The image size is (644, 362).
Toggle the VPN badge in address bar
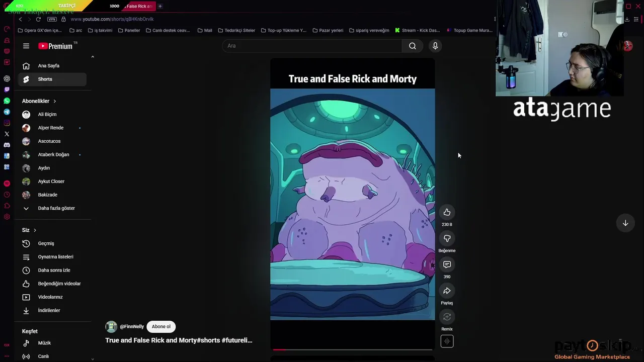click(x=52, y=19)
